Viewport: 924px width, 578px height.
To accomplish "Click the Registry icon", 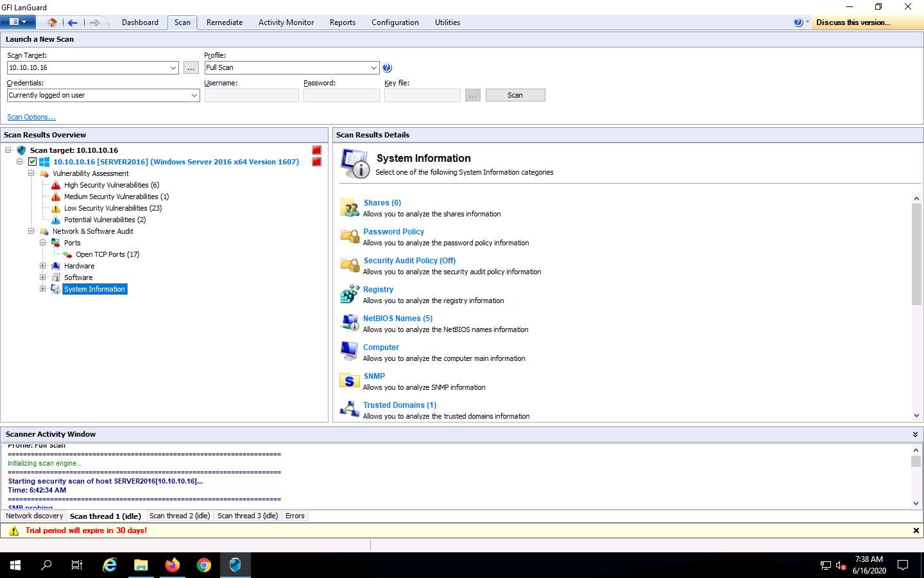I will [x=350, y=294].
